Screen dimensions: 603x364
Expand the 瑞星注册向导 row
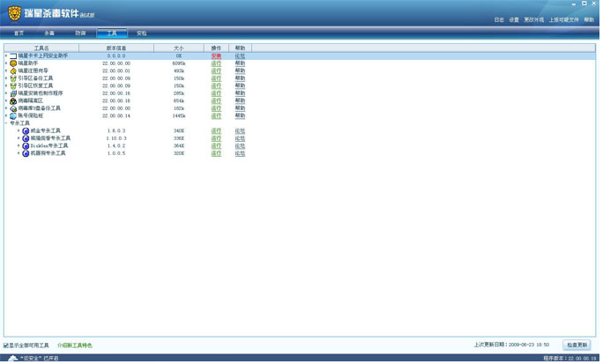tap(6, 71)
